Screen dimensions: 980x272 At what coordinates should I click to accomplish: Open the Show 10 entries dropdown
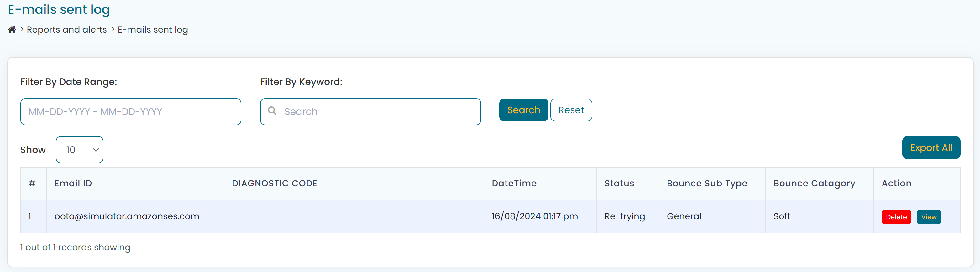(x=80, y=150)
